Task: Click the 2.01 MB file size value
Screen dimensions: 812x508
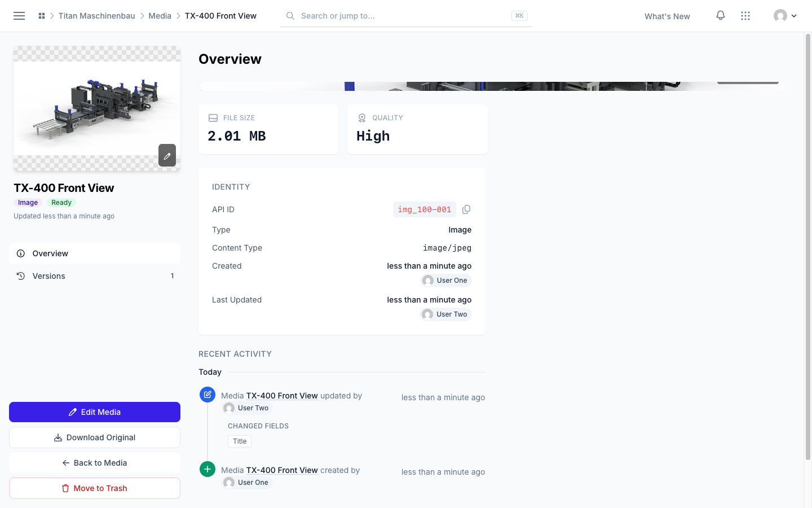Action: pyautogui.click(x=237, y=136)
